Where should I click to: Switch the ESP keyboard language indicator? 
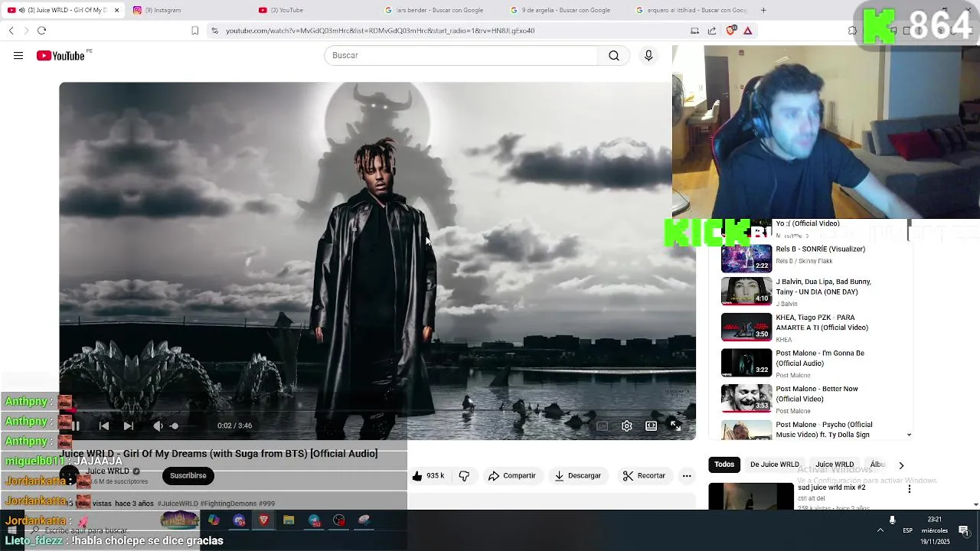[907, 530]
